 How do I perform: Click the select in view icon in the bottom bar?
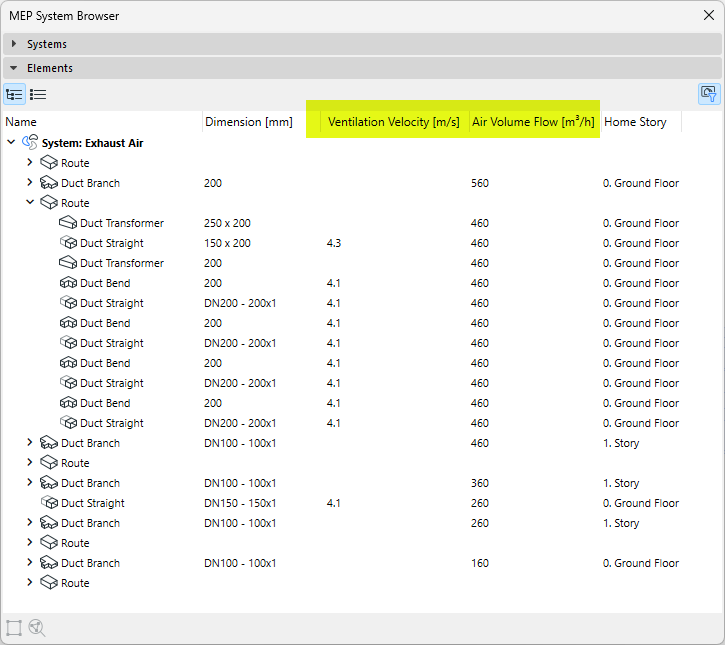tap(14, 627)
